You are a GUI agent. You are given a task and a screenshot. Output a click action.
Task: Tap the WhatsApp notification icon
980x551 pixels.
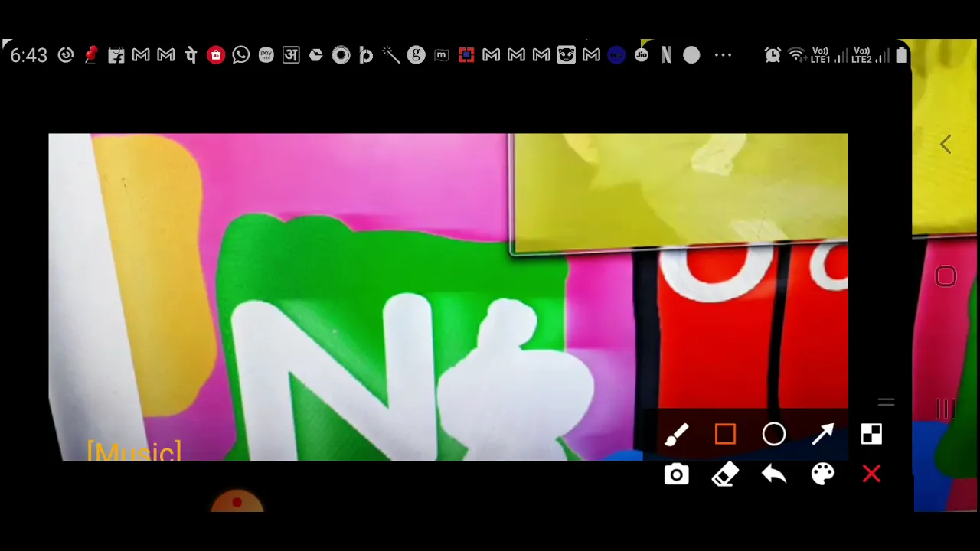[x=241, y=55]
